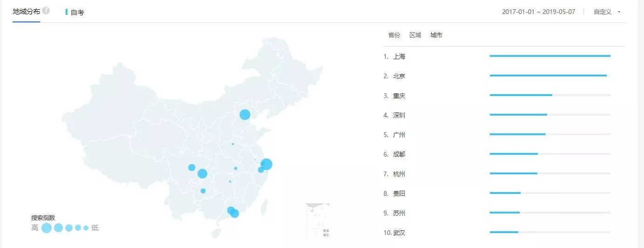This screenshot has width=644, height=248.
Task: Click the 重庆 ranking row label
Action: tap(399, 96)
